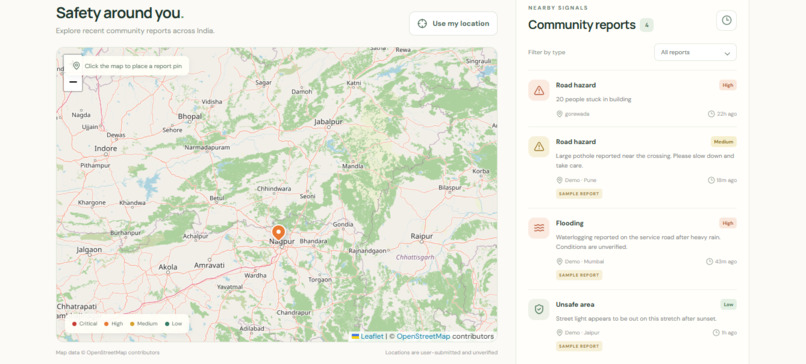Click the location pin icon beside Demo · Pune
This screenshot has height=364, width=806.
coord(559,180)
